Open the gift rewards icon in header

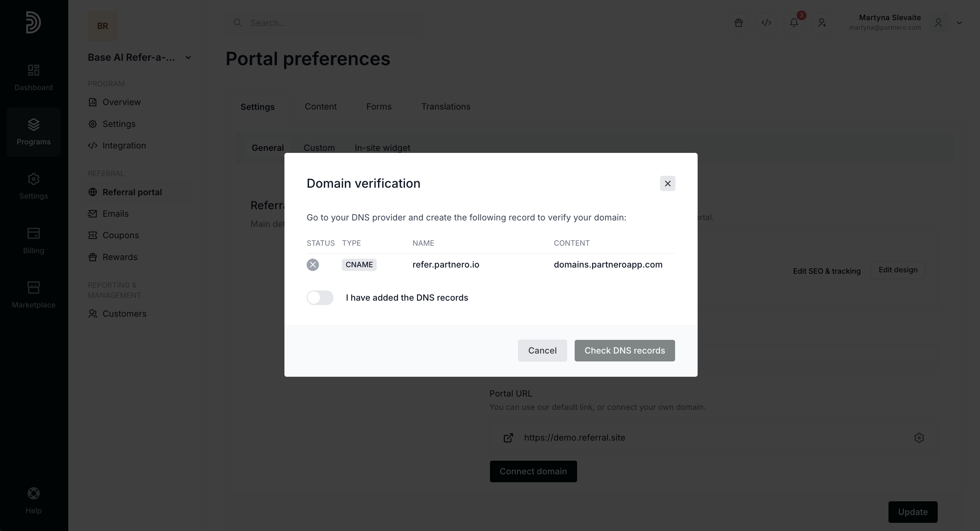(739, 23)
